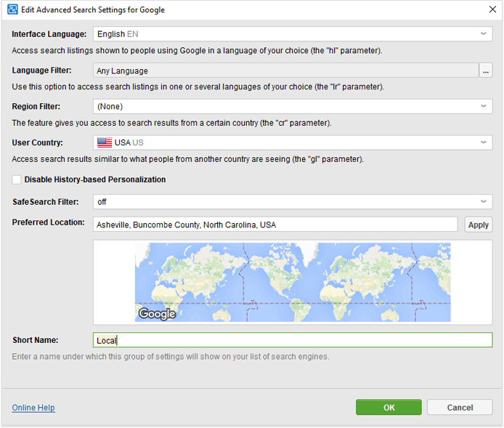Click the gl parameter description text

coord(187,159)
